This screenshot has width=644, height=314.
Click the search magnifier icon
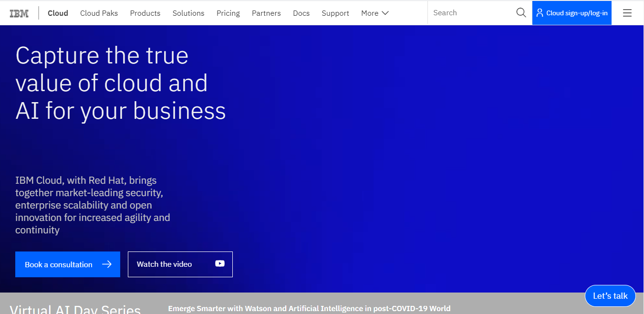[521, 13]
